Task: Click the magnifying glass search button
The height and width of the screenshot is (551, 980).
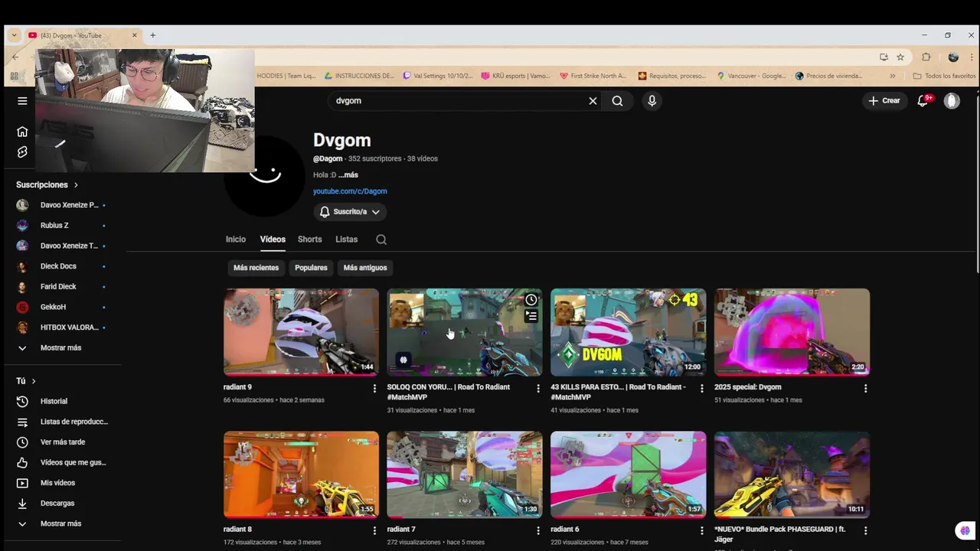Action: click(617, 101)
